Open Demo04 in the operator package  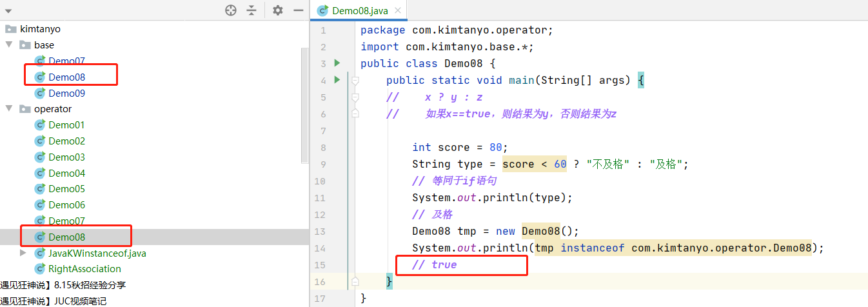click(66, 173)
